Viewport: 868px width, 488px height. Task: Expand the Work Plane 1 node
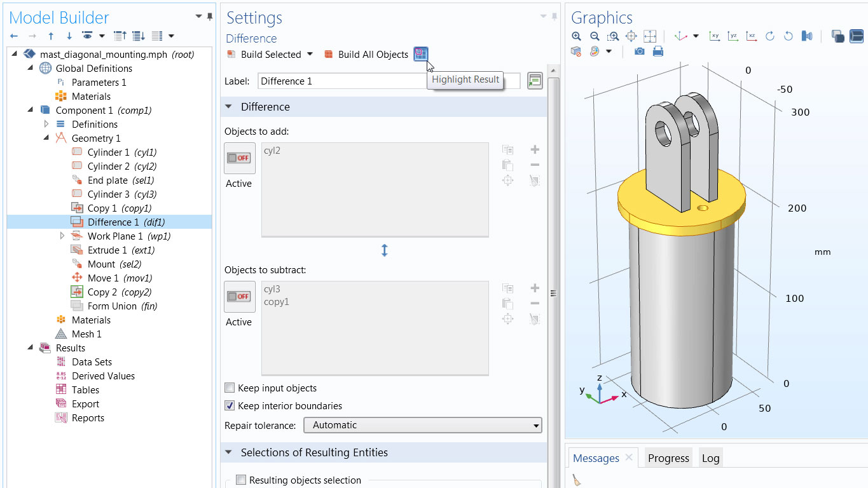coord(62,236)
